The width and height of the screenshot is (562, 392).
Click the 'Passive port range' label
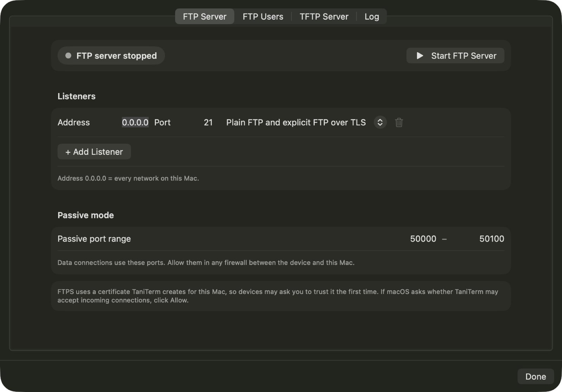(94, 239)
